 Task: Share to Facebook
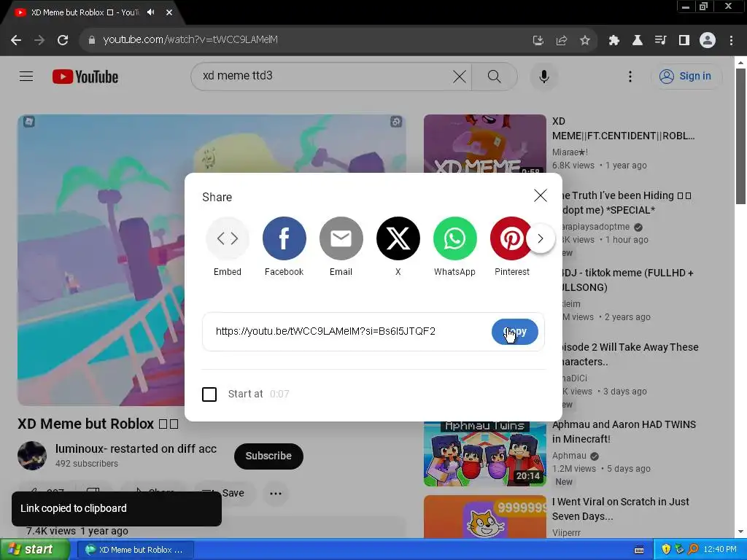click(x=284, y=238)
